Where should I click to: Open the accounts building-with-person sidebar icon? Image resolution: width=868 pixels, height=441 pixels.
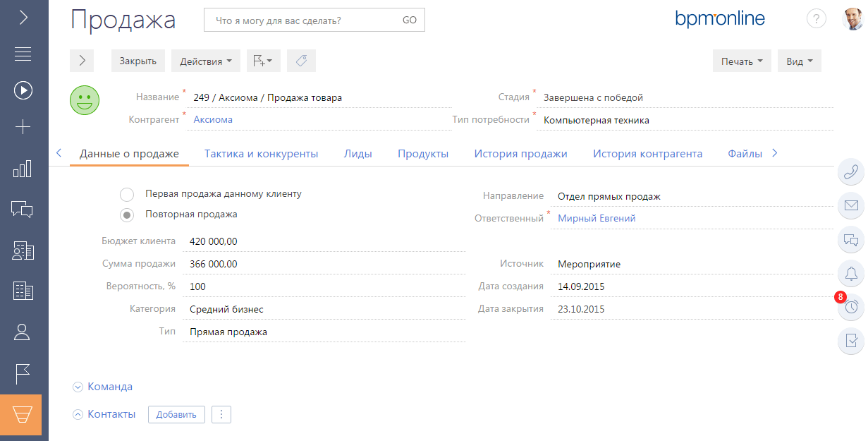23,250
